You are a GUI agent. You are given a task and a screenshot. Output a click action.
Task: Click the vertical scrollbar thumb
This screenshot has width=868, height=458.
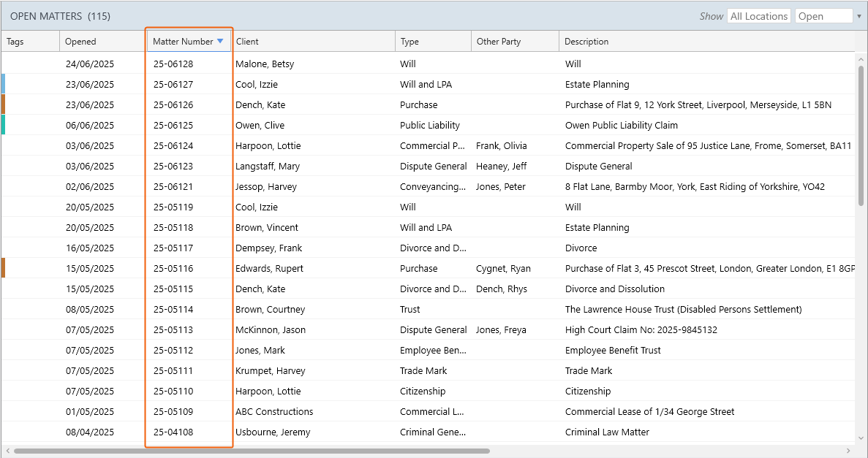(x=861, y=136)
